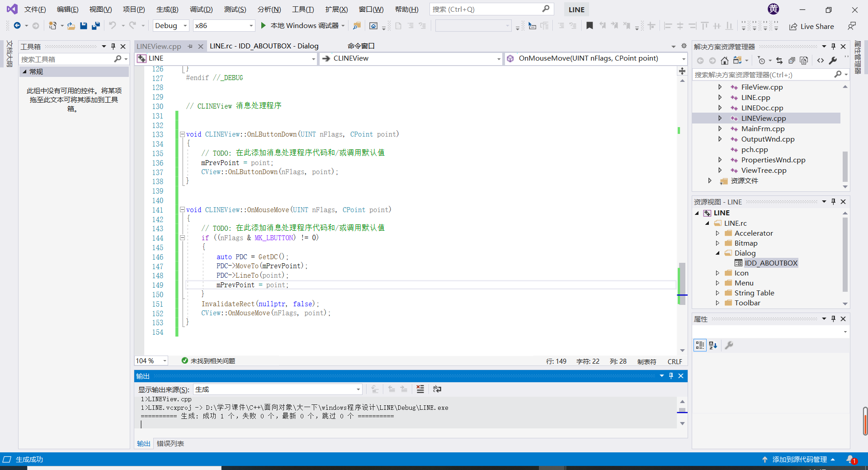The width and height of the screenshot is (868, 470).
Task: Open the 104% editor zoom control
Action: (151, 361)
